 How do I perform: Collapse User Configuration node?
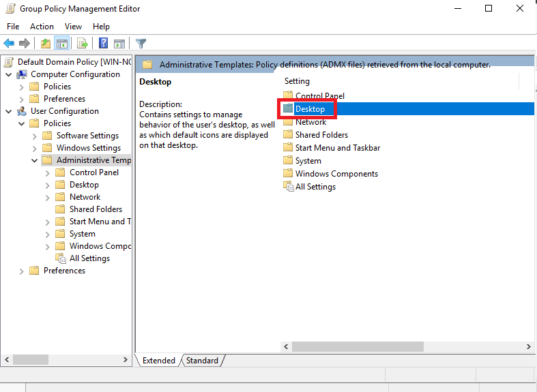(9, 112)
